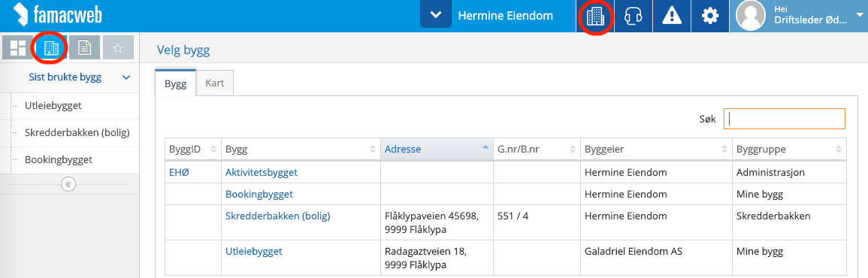This screenshot has height=278, width=868.
Task: Switch to the Kart tab
Action: pyautogui.click(x=215, y=83)
